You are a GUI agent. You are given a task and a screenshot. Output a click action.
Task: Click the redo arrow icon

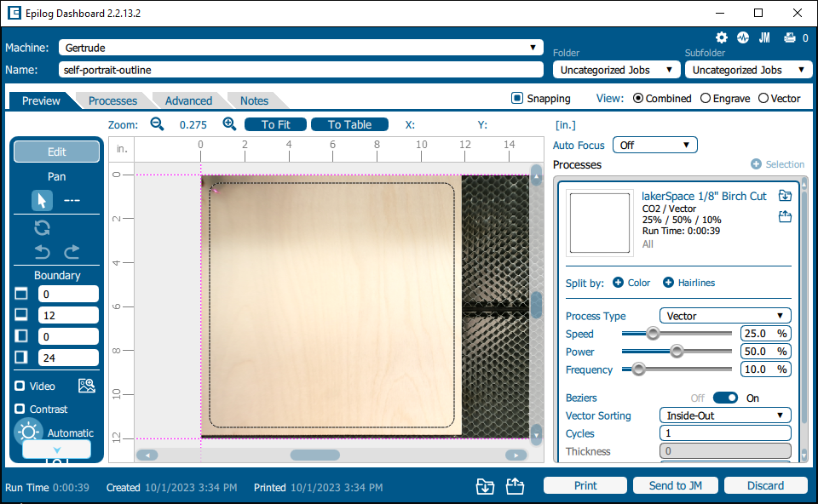point(72,252)
